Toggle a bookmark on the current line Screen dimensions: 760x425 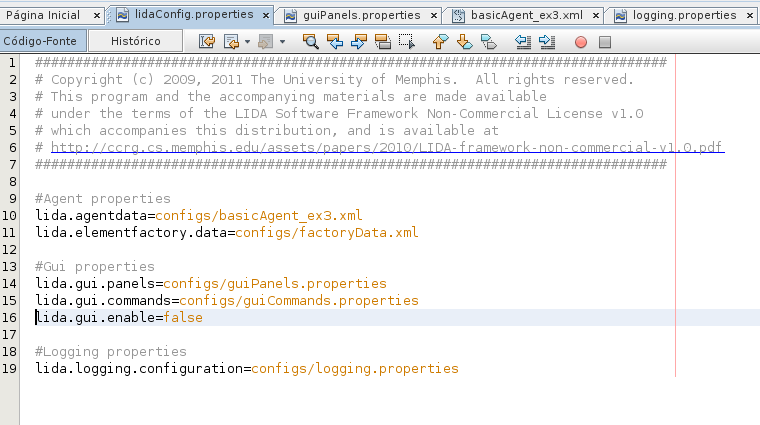[x=488, y=41]
